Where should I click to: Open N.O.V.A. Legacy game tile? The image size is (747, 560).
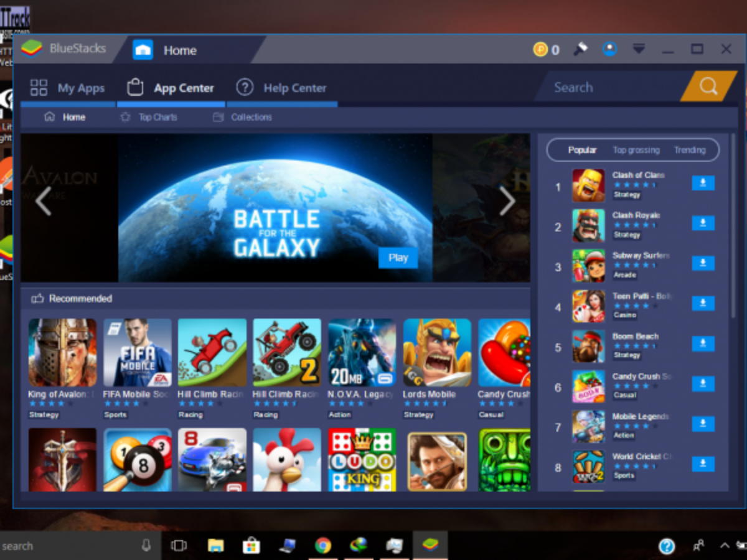pos(362,353)
